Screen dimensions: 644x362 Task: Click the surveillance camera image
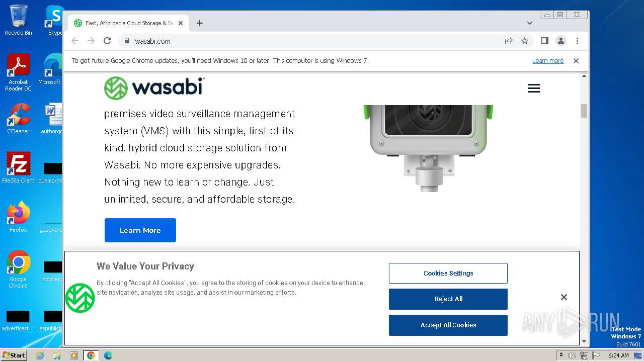[428, 148]
